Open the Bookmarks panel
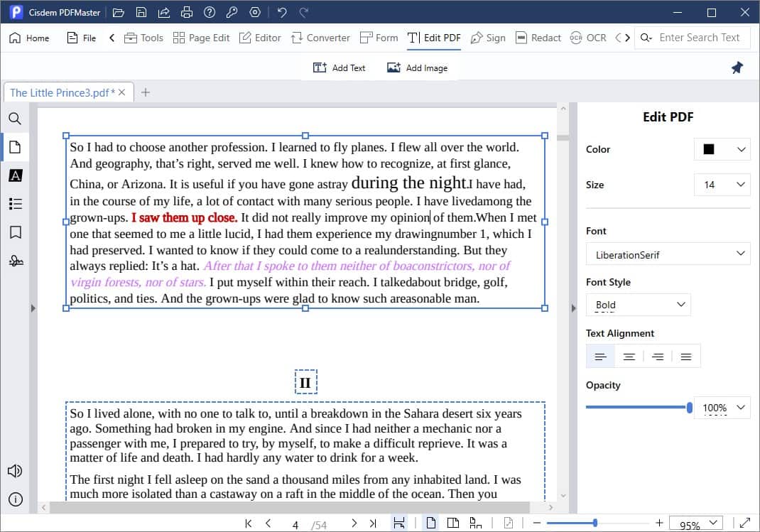Viewport: 760px width, 532px height. pos(15,232)
